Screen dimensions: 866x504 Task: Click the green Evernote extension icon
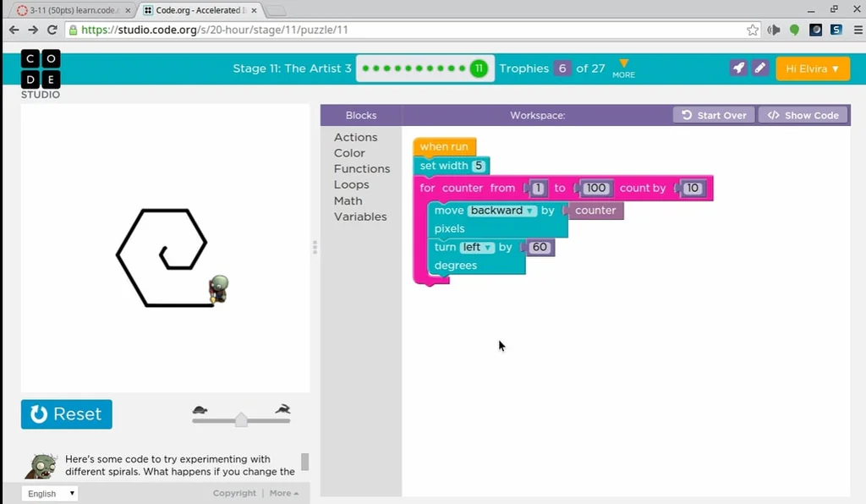pyautogui.click(x=794, y=30)
